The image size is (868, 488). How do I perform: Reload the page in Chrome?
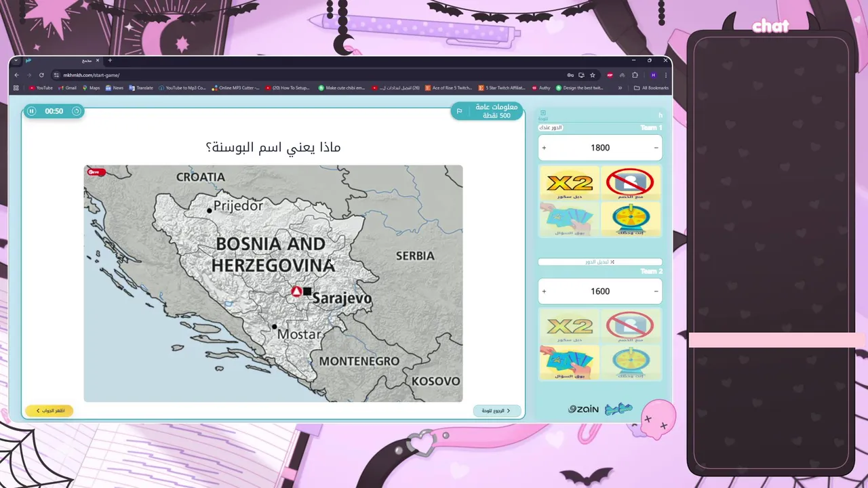[41, 75]
